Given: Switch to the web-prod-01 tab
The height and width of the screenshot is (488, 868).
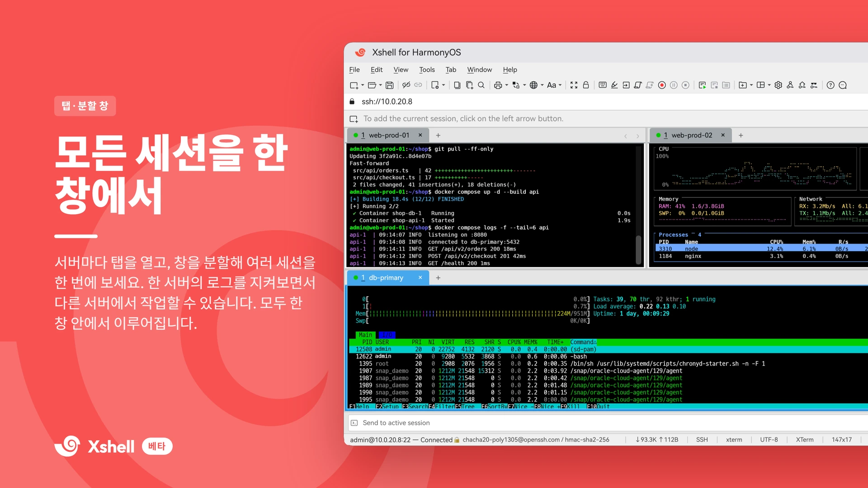Looking at the screenshot, I should [x=388, y=135].
